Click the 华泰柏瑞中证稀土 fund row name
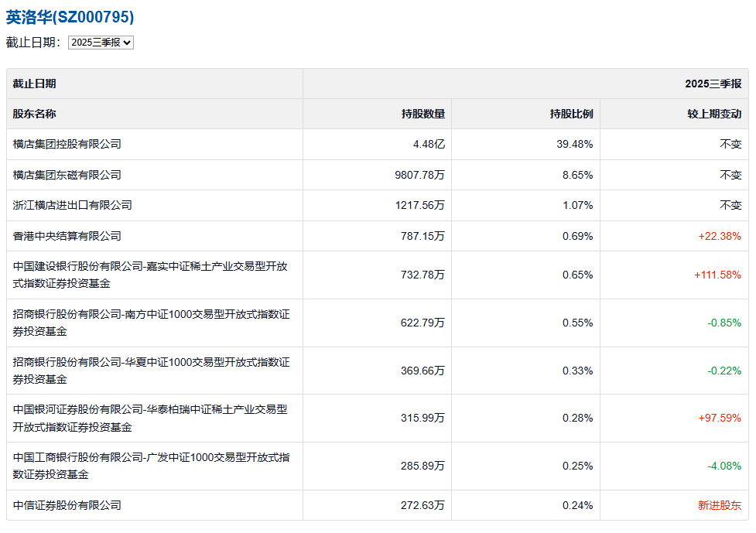Image resolution: width=756 pixels, height=533 pixels. point(150,419)
